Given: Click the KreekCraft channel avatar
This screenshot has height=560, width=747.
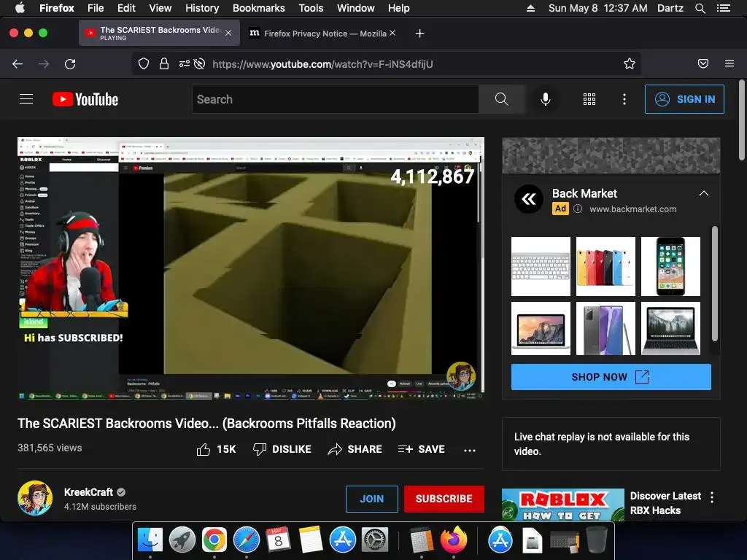Looking at the screenshot, I should 35,498.
